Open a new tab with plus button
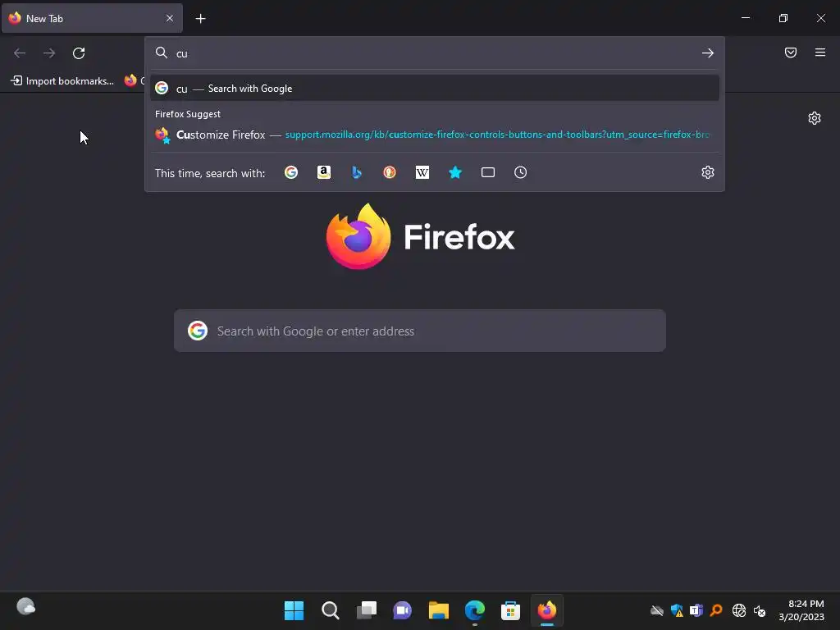The width and height of the screenshot is (840, 630). (x=200, y=19)
